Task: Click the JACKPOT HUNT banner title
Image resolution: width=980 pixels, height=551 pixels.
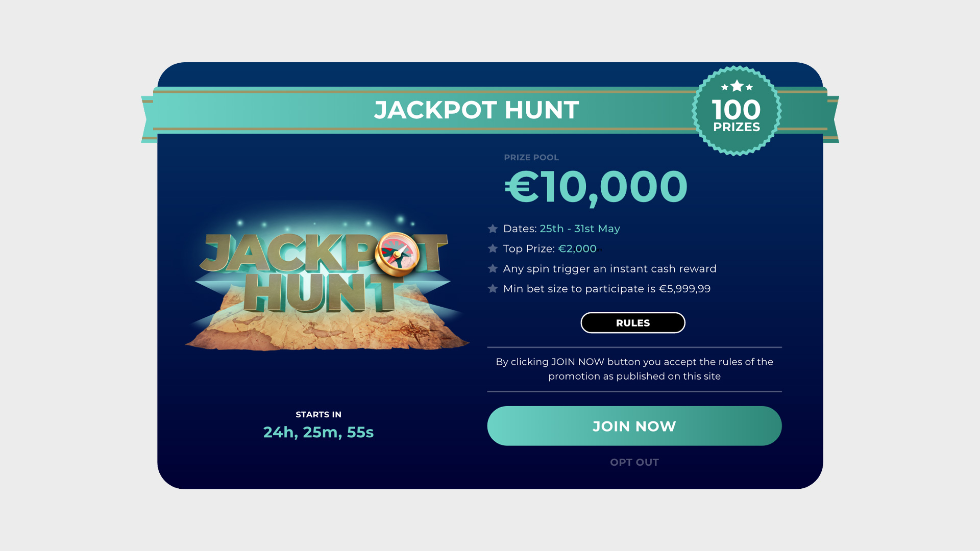Action: 476,110
